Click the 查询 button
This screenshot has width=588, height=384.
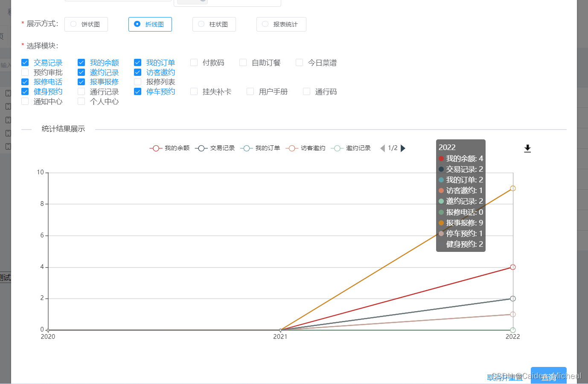click(549, 376)
